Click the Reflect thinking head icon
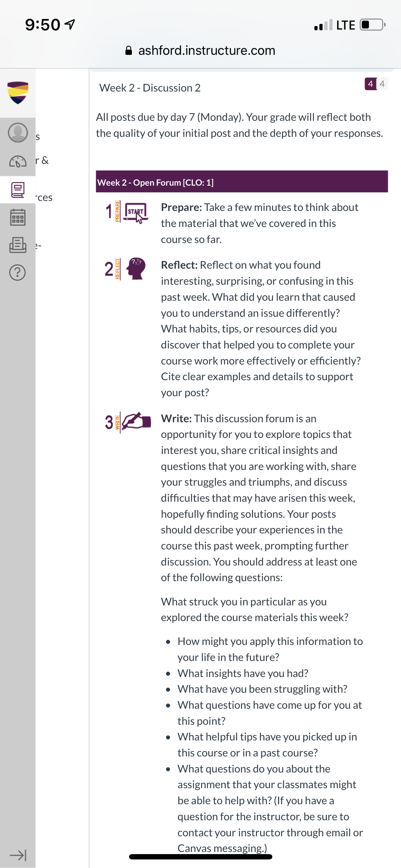The height and width of the screenshot is (868, 401). click(136, 268)
